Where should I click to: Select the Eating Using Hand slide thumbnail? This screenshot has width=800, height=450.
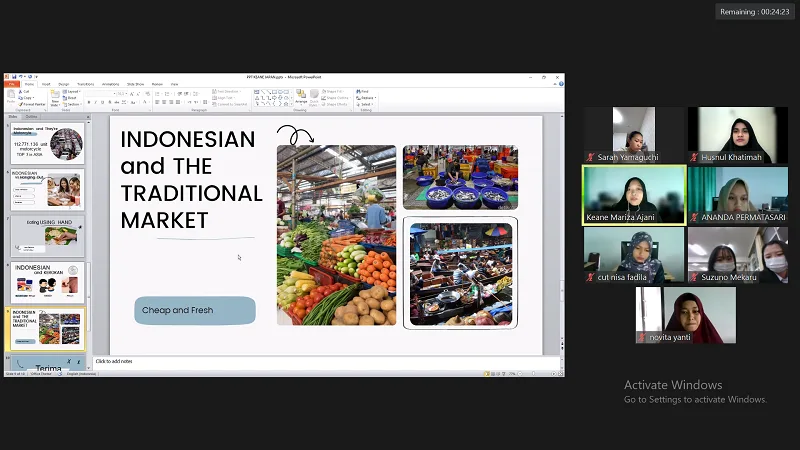47,236
